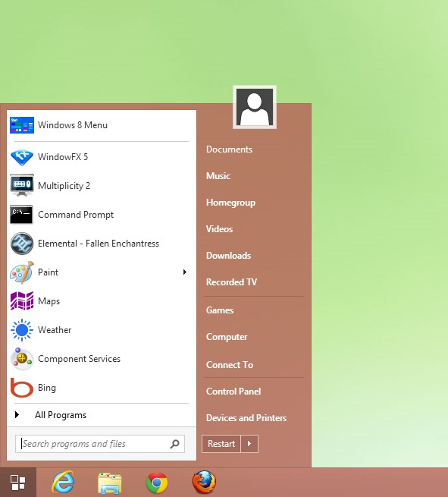Click the "Windows 8 Menu" label

73,125
